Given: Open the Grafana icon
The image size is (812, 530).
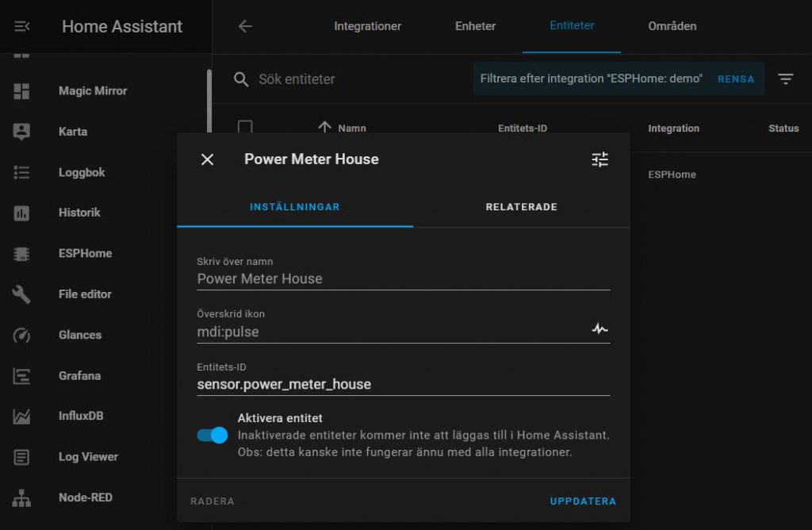Looking at the screenshot, I should [x=21, y=375].
